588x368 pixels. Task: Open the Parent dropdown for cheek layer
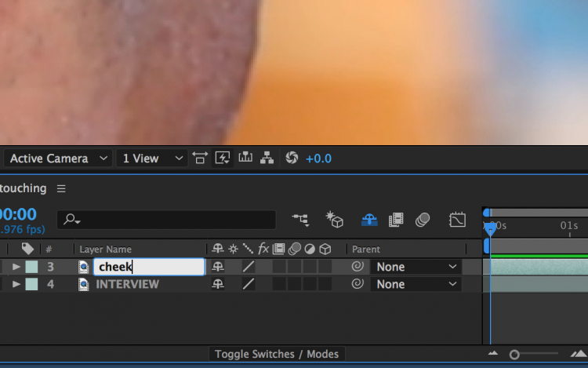pyautogui.click(x=416, y=267)
